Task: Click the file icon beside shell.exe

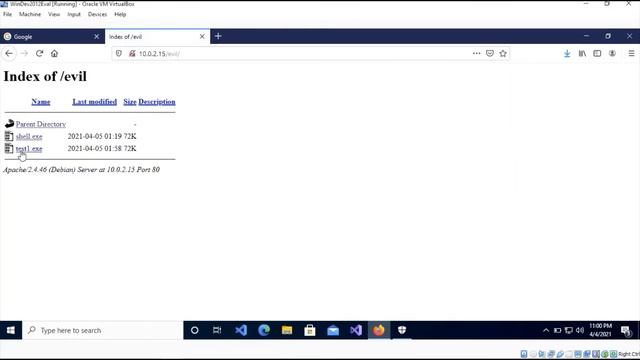Action: (x=9, y=136)
